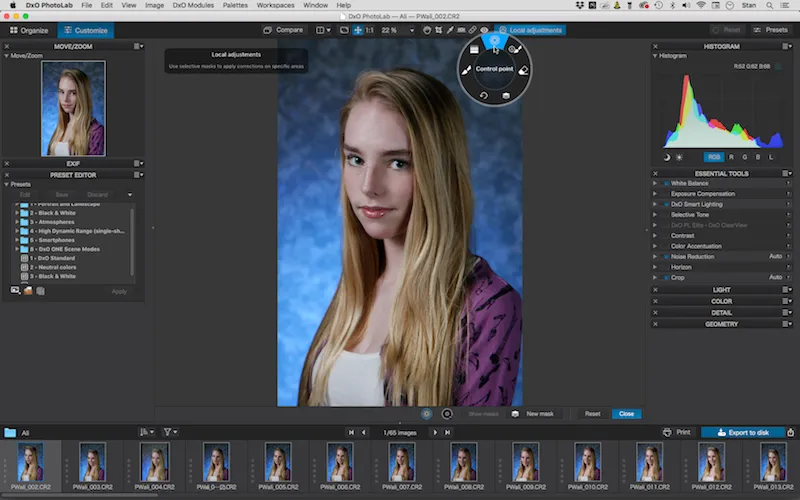
Task: Open the Presets button at top right
Action: tap(770, 30)
